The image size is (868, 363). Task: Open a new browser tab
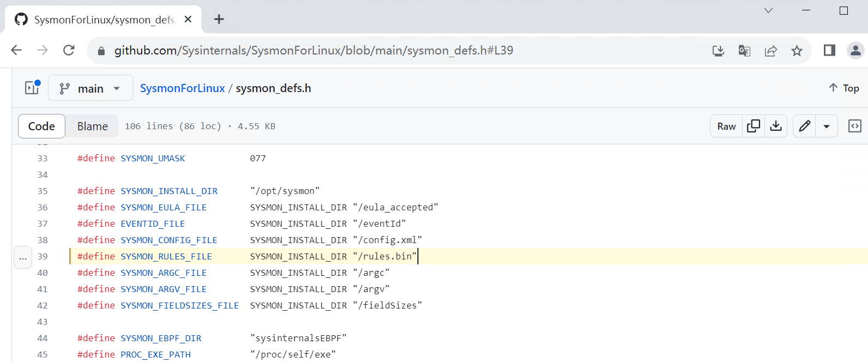click(x=219, y=19)
